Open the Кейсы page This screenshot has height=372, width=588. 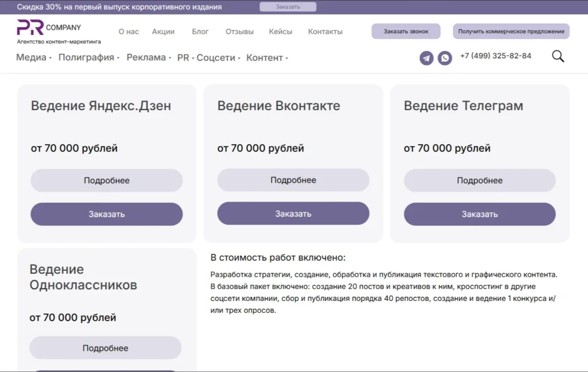coord(280,32)
